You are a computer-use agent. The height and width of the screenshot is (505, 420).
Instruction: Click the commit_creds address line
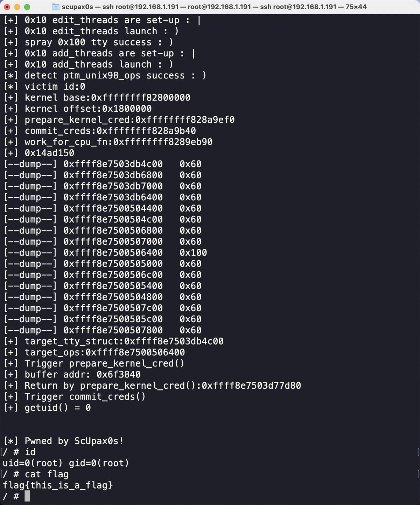pos(110,131)
